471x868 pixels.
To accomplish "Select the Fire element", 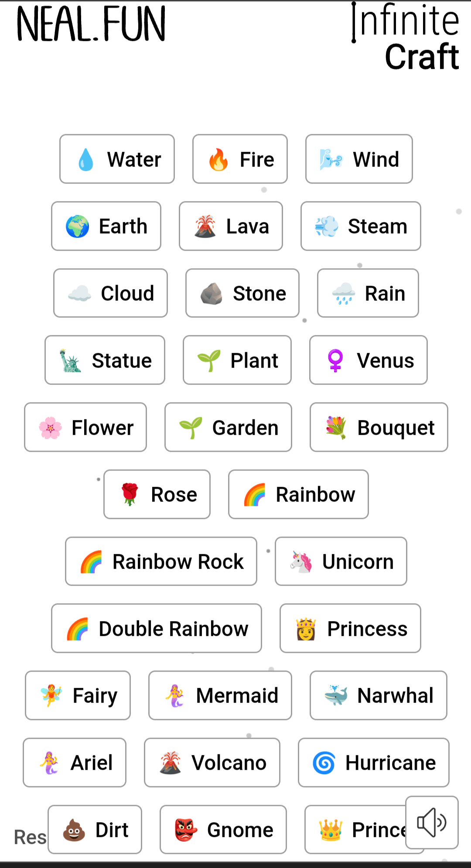I will pyautogui.click(x=240, y=159).
